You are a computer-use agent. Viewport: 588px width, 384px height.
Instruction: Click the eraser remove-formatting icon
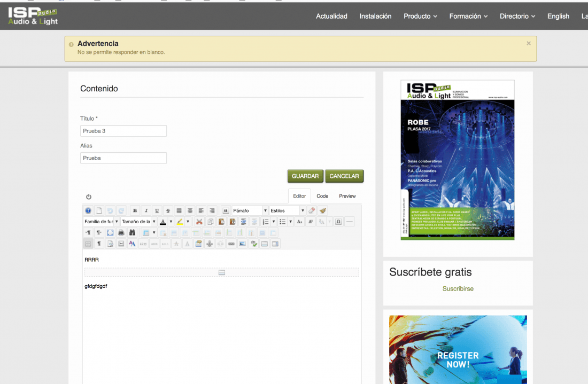312,210
